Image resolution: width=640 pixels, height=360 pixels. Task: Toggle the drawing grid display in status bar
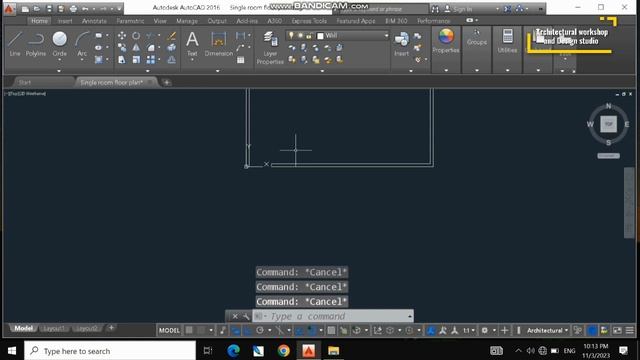[189, 330]
